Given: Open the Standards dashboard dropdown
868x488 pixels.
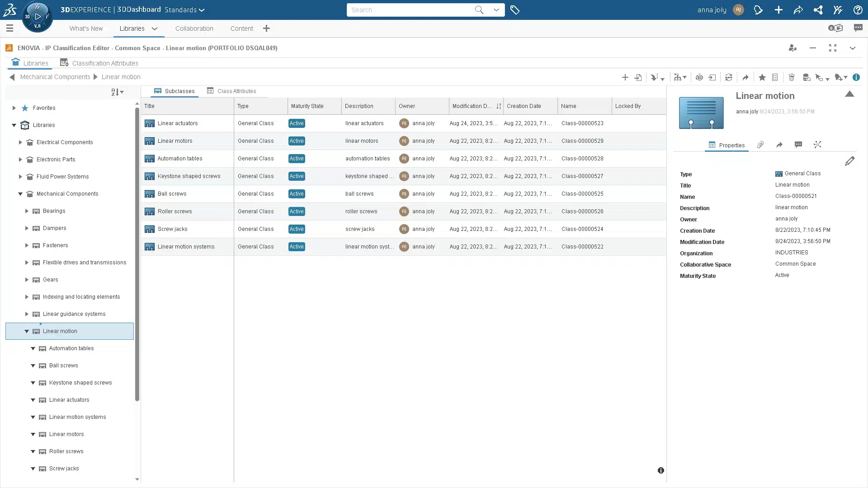Looking at the screenshot, I should (184, 10).
